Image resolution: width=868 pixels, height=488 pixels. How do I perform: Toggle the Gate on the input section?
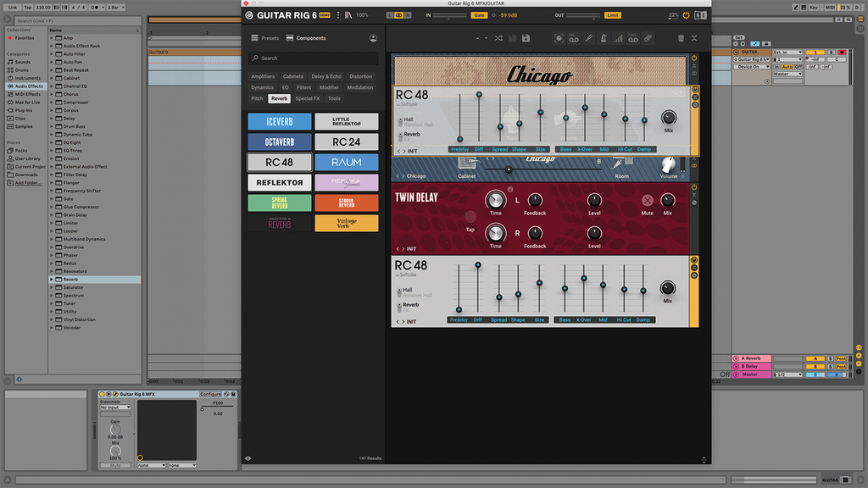pos(481,14)
